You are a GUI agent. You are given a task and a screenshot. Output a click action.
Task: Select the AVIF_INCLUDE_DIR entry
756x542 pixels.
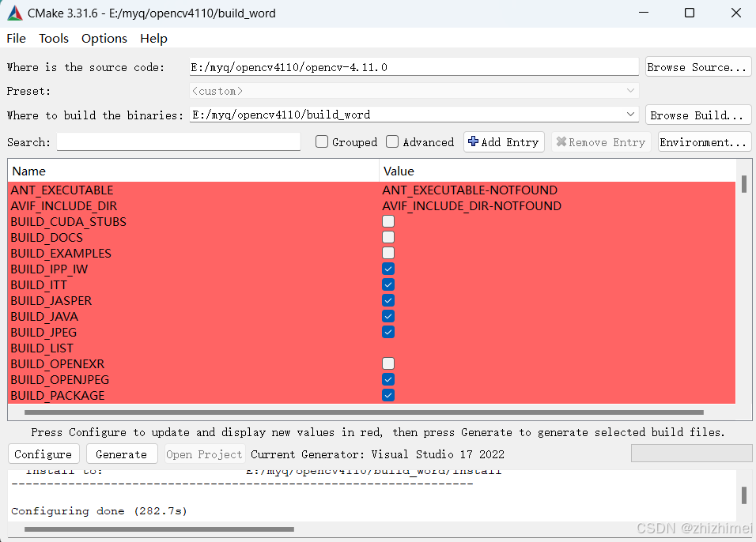[63, 206]
